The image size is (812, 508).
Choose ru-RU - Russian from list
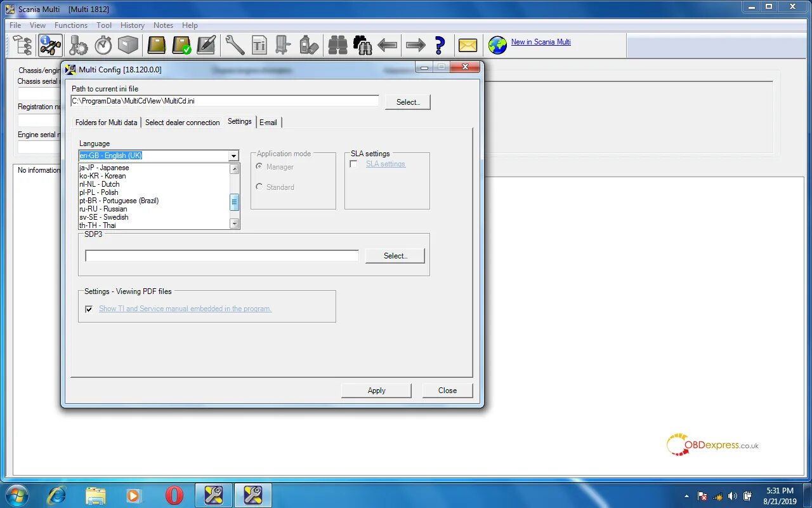coord(154,209)
